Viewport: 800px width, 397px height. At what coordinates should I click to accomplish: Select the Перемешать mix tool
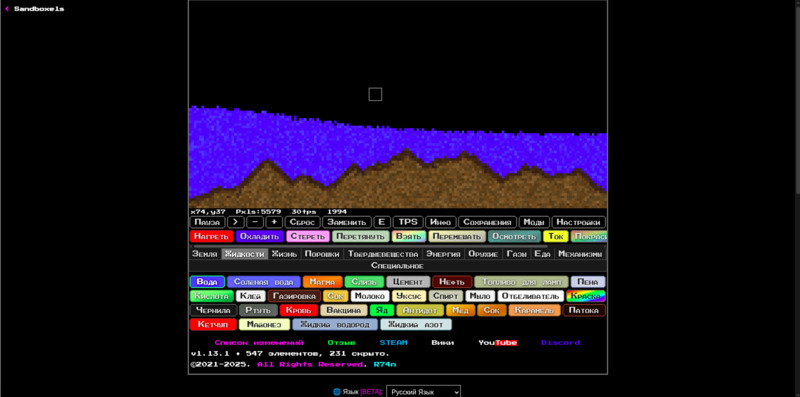point(457,237)
